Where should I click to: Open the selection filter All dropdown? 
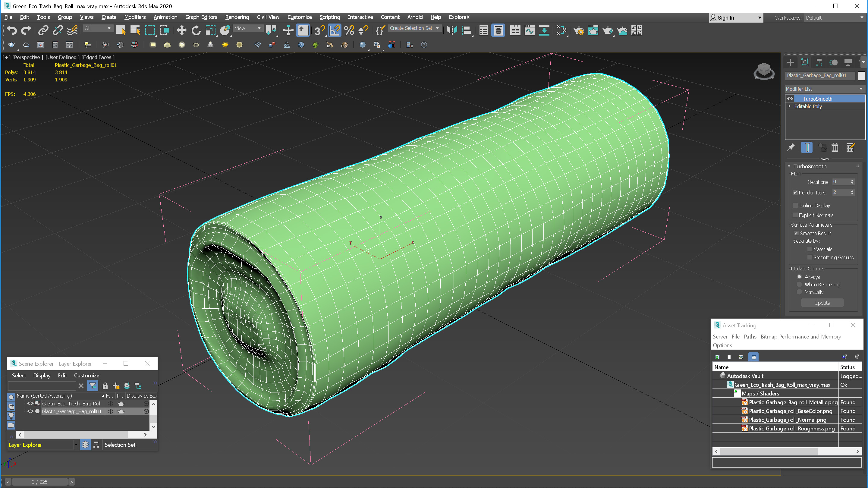click(x=98, y=28)
